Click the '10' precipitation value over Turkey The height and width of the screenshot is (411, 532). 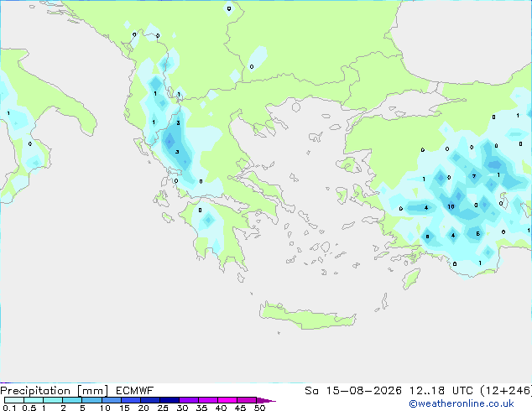(451, 206)
